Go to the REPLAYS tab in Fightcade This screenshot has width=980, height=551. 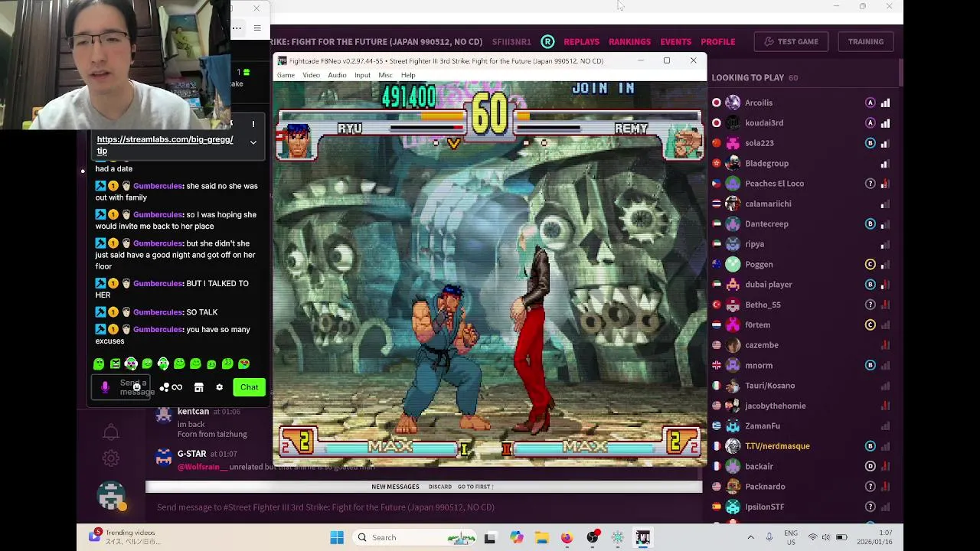pos(581,41)
